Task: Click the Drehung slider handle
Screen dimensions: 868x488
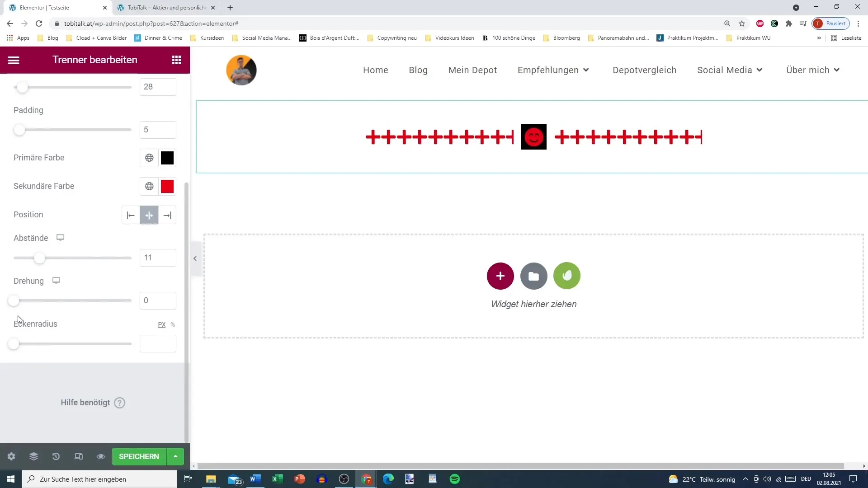Action: pos(14,301)
